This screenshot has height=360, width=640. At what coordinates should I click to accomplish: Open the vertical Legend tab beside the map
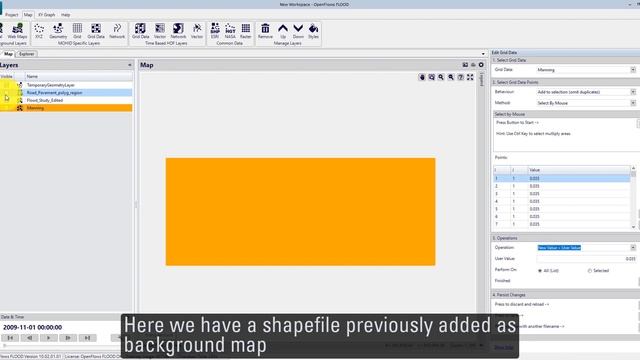click(x=482, y=80)
